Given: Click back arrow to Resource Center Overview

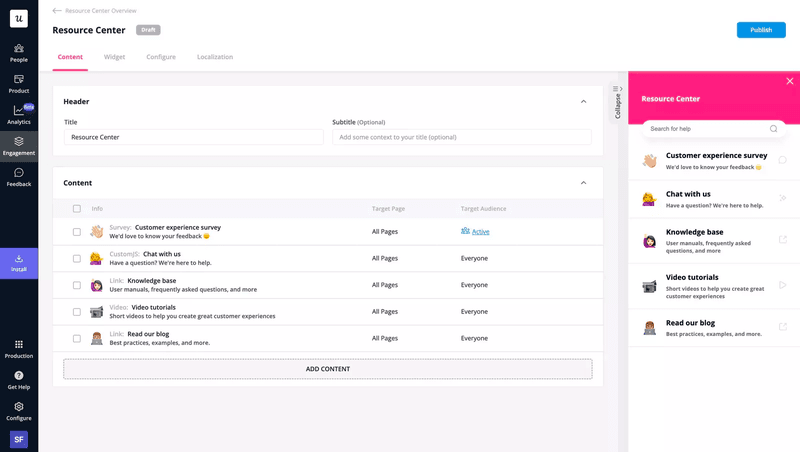Looking at the screenshot, I should (57, 10).
